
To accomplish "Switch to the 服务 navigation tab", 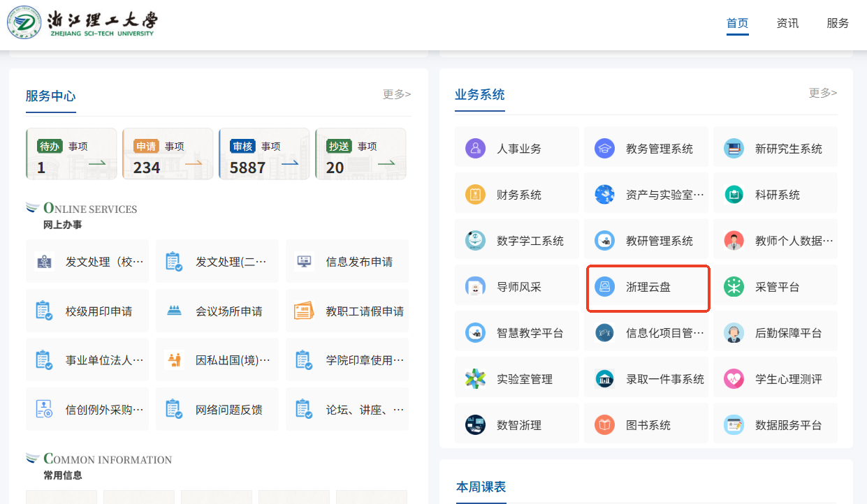I will (x=838, y=23).
